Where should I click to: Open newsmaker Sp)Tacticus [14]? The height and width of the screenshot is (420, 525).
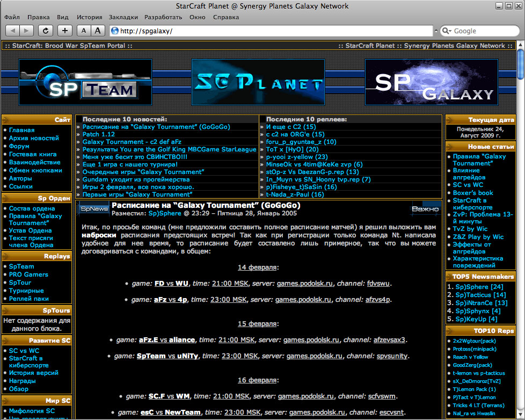[x=480, y=295]
